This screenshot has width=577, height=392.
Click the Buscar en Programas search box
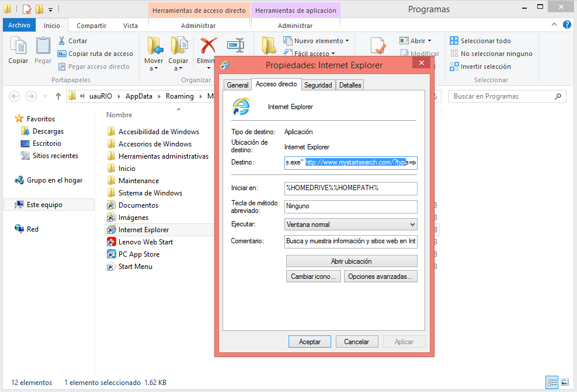click(501, 96)
